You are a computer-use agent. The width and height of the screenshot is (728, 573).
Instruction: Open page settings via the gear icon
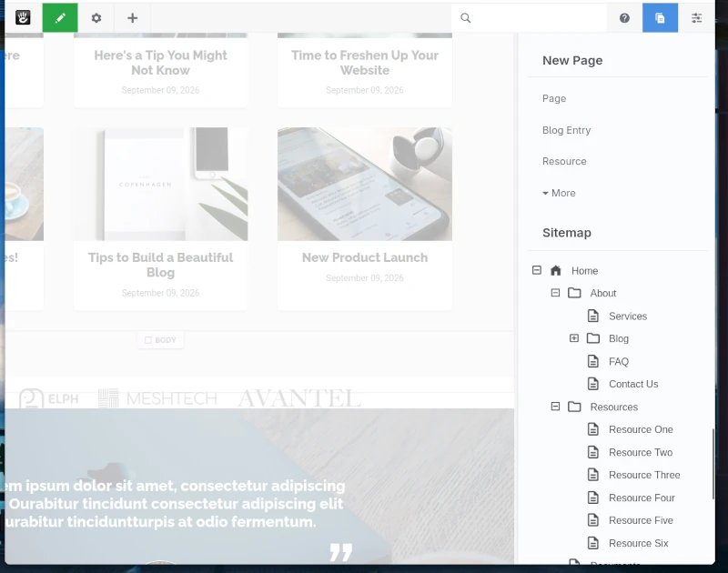click(96, 17)
